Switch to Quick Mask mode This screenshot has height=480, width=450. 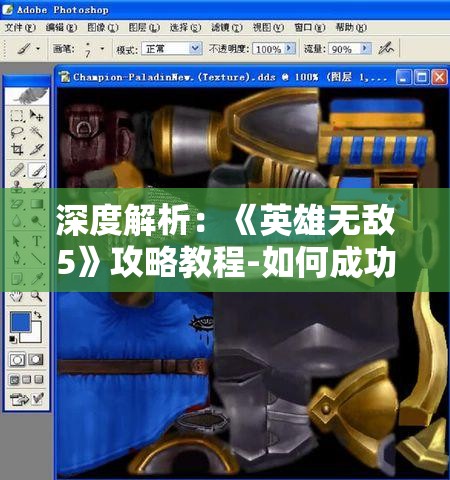pyautogui.click(x=36, y=360)
